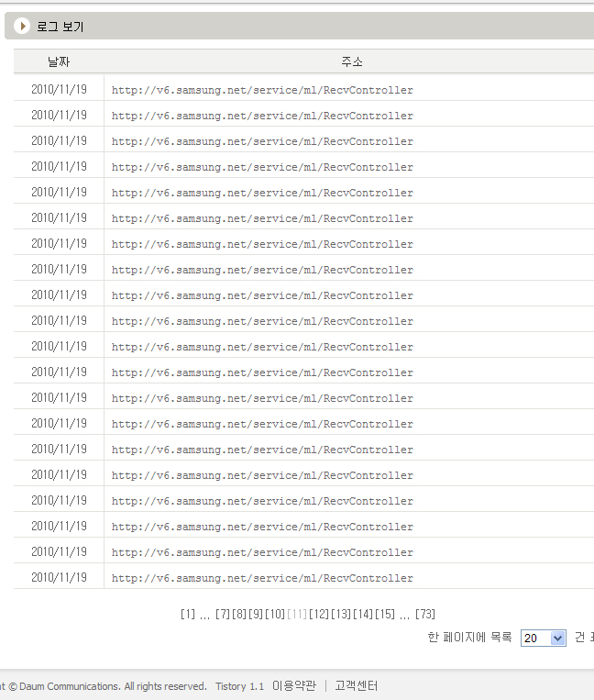
Task: Click the 날짜 column header
Action: click(x=59, y=61)
